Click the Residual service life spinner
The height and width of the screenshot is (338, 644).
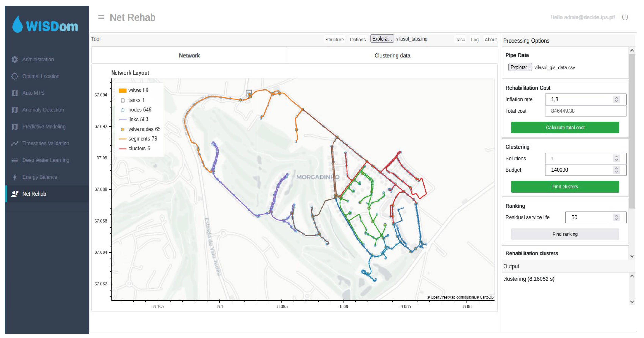616,217
